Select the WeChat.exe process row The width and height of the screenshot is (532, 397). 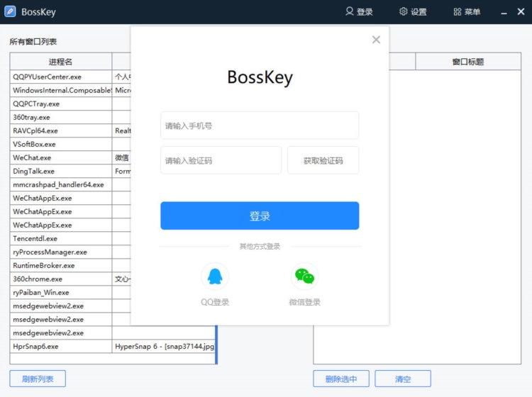coord(60,157)
